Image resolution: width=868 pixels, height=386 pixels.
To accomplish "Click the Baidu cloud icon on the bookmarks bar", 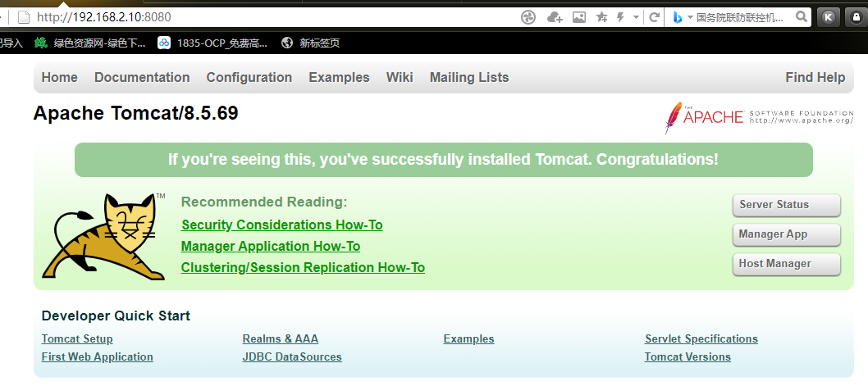I will coord(164,43).
